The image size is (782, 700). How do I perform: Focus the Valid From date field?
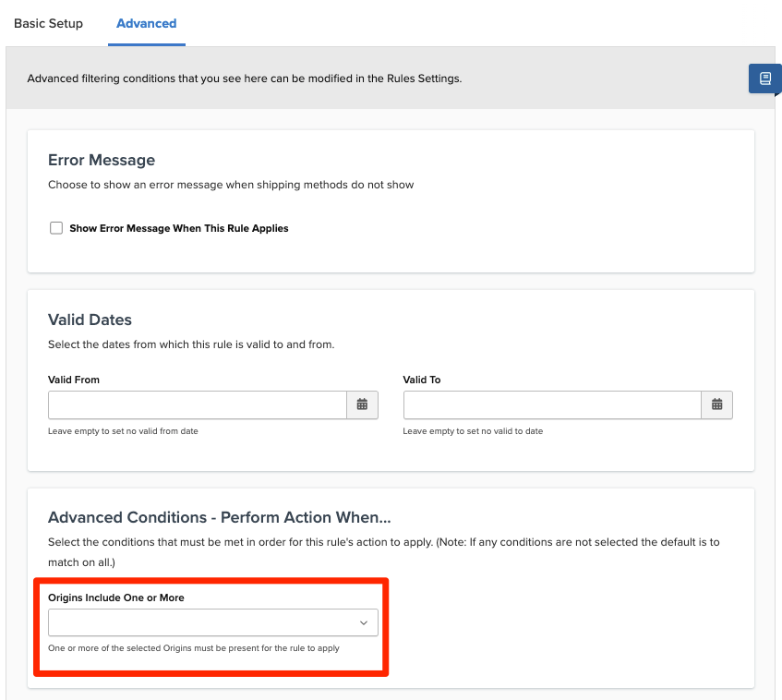(197, 404)
